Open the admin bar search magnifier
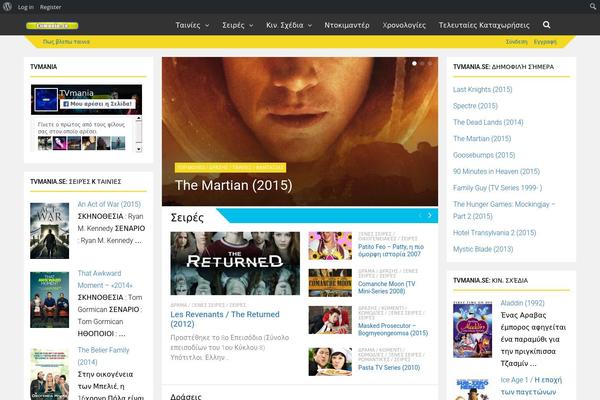Viewport: 600px width, 400px height. (x=593, y=7)
